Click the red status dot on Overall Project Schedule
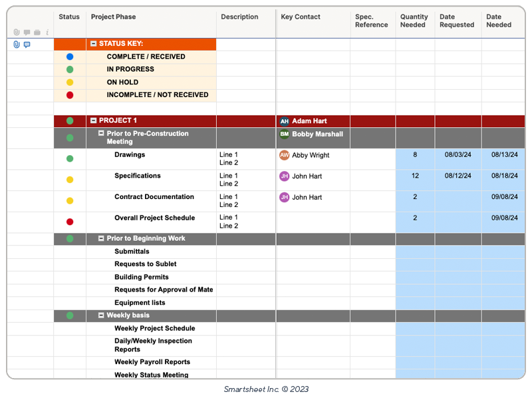 pos(68,222)
